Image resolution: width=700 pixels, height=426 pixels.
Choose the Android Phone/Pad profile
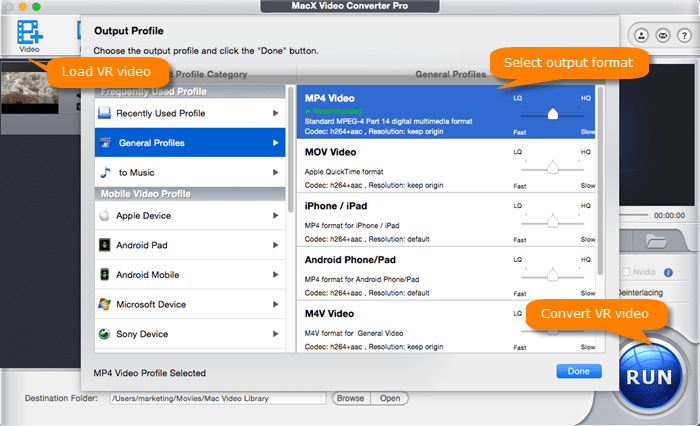point(446,273)
